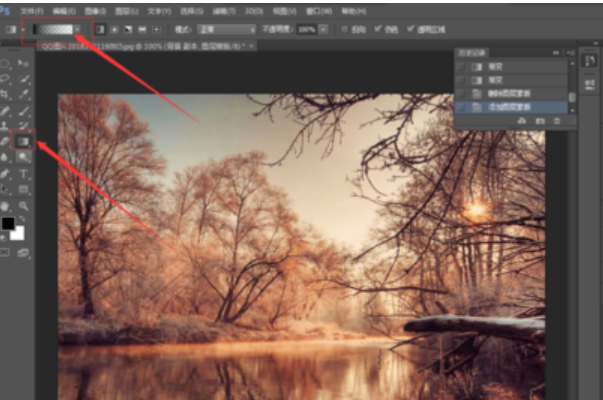Select the Move tool
Screen dimensions: 603x400
[x=23, y=63]
